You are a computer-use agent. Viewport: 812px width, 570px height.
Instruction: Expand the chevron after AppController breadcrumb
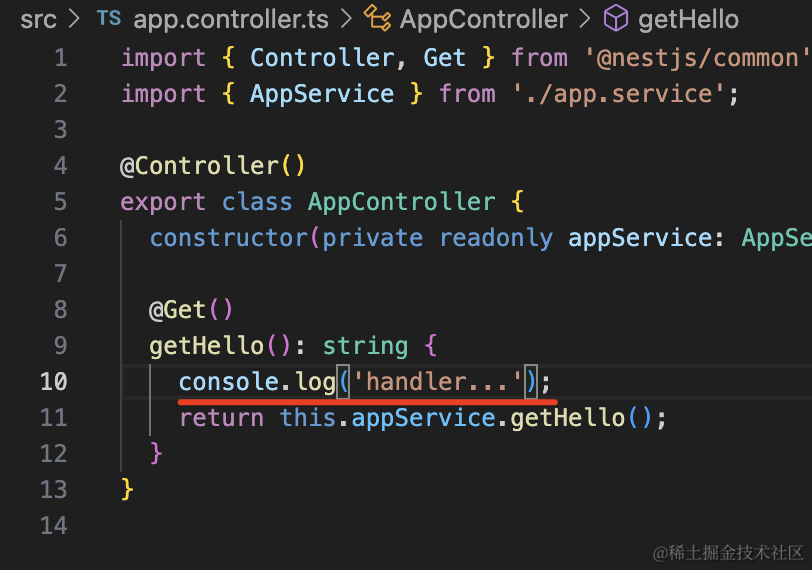585,19
